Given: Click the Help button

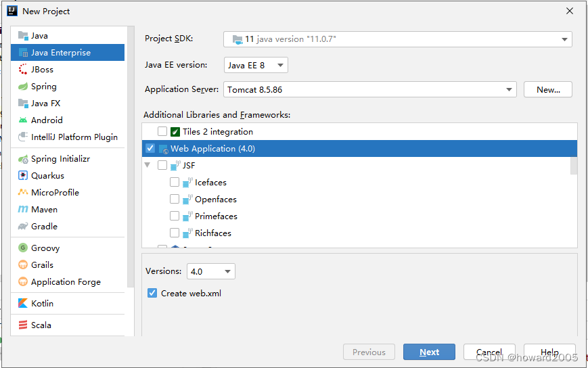Looking at the screenshot, I should click(549, 352).
